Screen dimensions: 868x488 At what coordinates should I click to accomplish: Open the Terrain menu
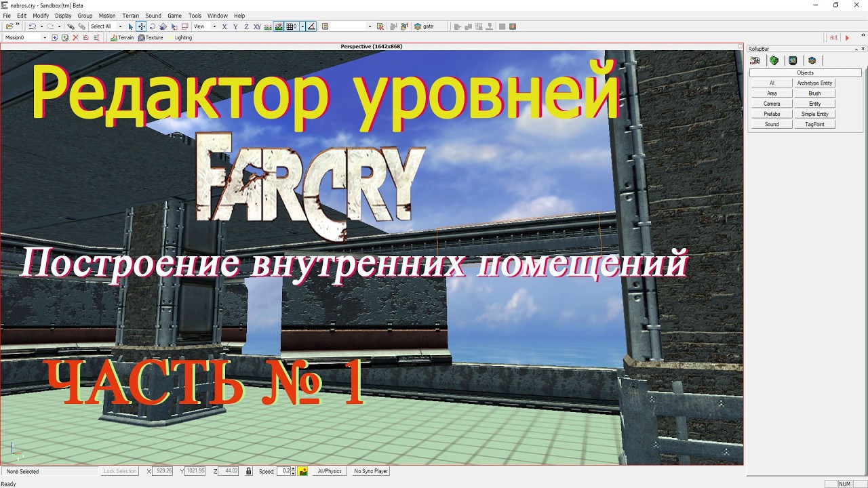pyautogui.click(x=131, y=16)
